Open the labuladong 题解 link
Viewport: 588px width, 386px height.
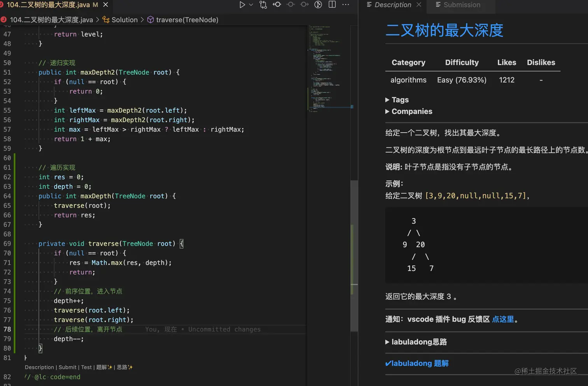click(417, 363)
